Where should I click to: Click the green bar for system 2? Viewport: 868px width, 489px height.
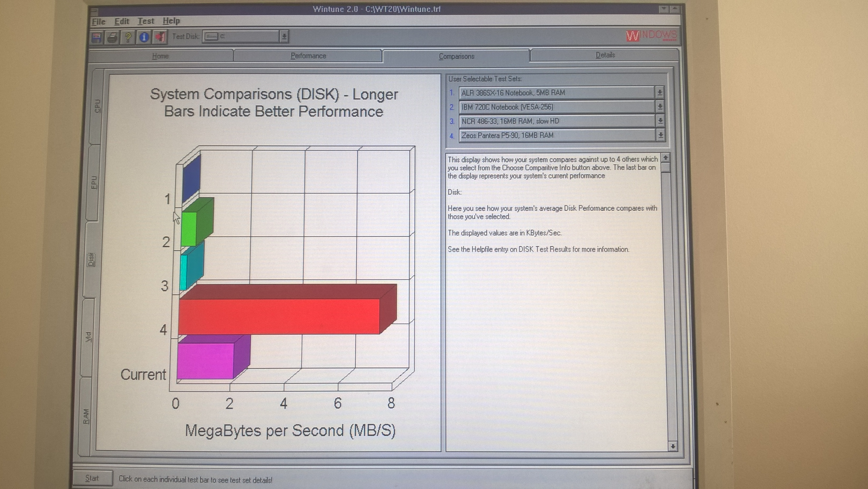[x=189, y=229]
